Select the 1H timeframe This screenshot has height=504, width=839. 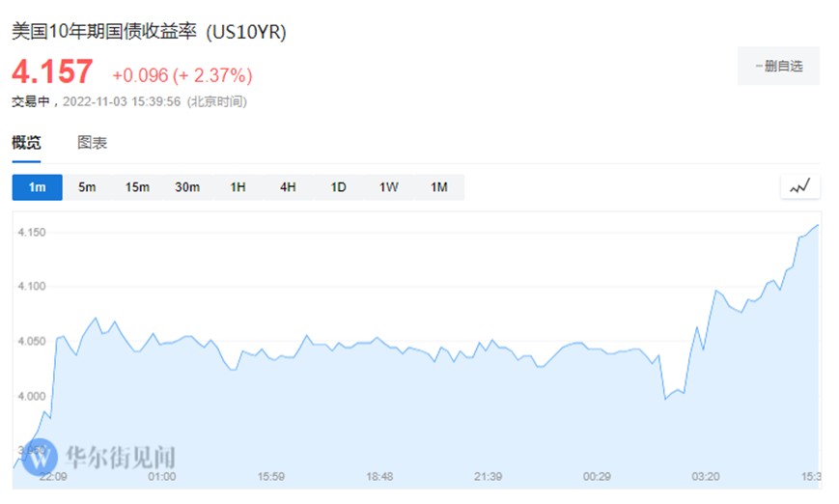[x=238, y=187]
